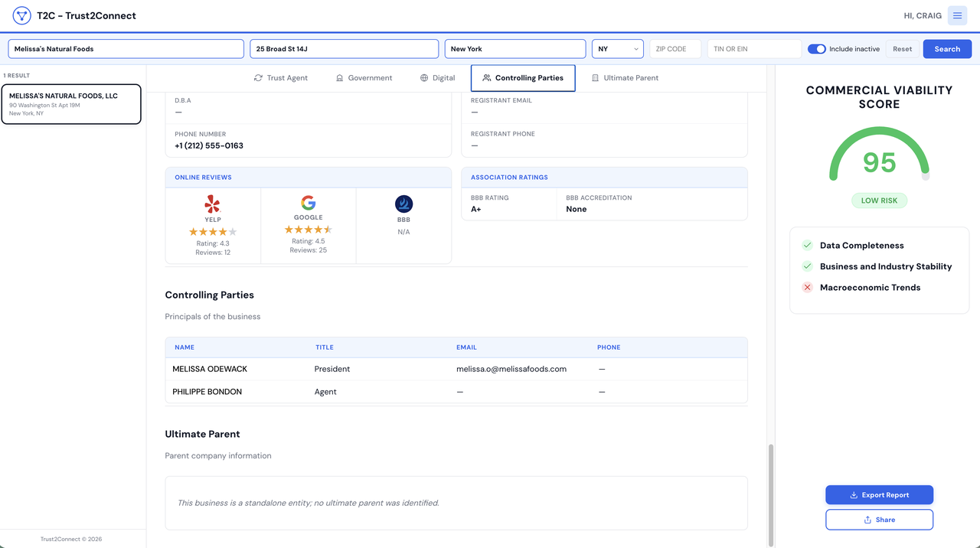Click the melissa.o@melissafoods.com email
Screen dimensions: 980x548
pyautogui.click(x=511, y=369)
